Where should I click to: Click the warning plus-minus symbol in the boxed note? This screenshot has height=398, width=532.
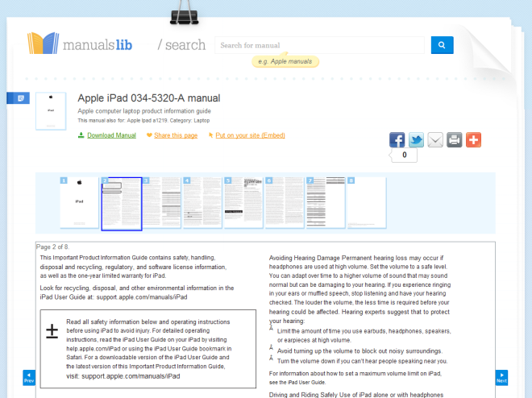point(52,331)
